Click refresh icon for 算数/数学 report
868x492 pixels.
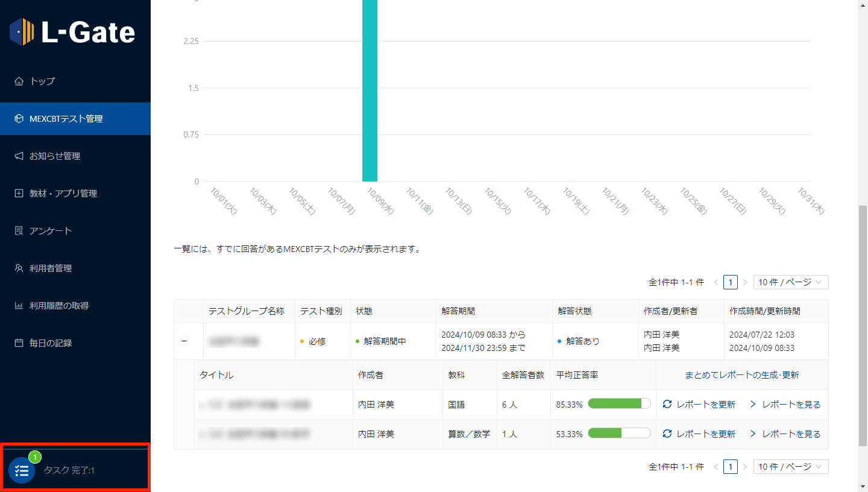point(667,434)
